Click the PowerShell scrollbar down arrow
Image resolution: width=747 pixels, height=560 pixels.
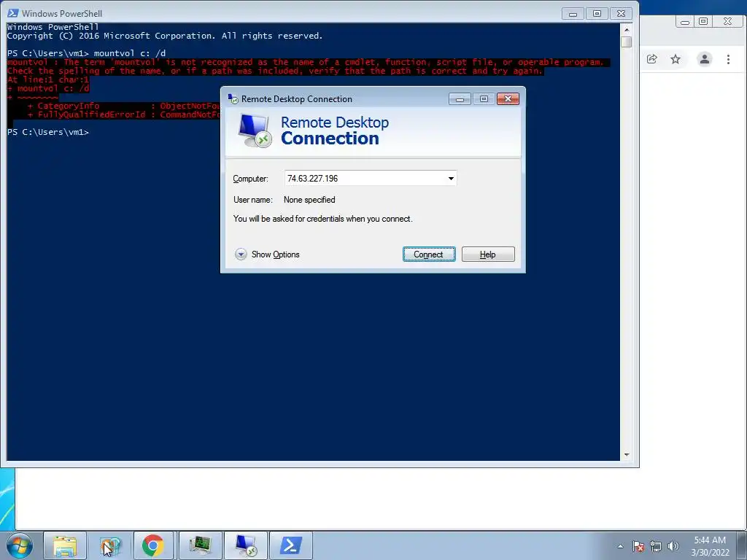click(x=627, y=455)
